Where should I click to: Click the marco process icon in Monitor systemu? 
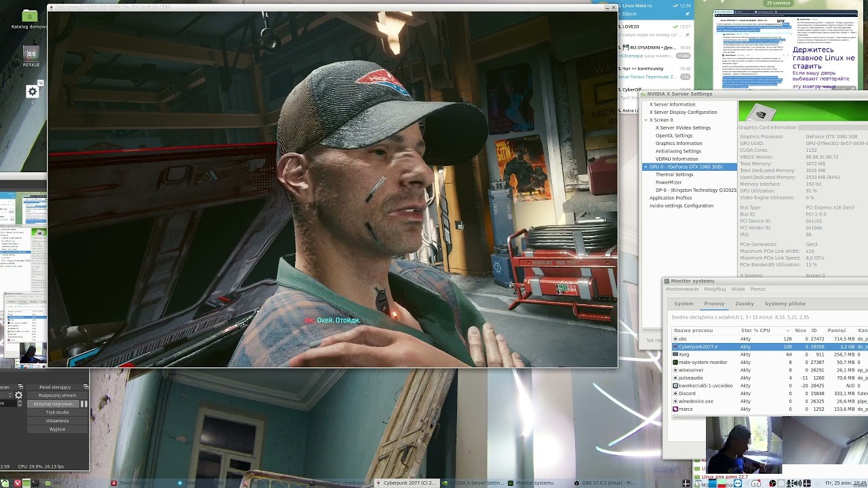[x=675, y=409]
